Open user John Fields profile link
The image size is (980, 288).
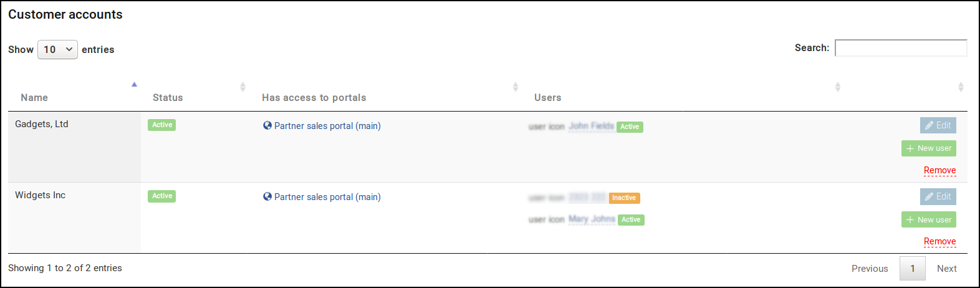(591, 126)
